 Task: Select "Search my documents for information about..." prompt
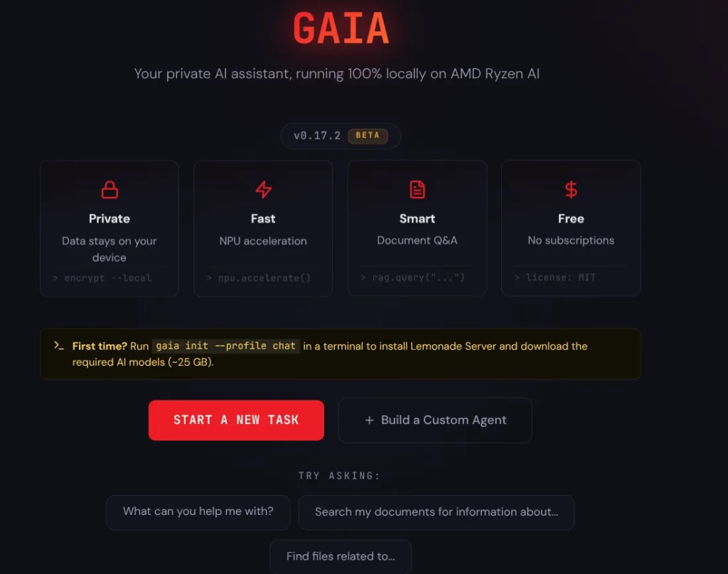[x=436, y=512]
